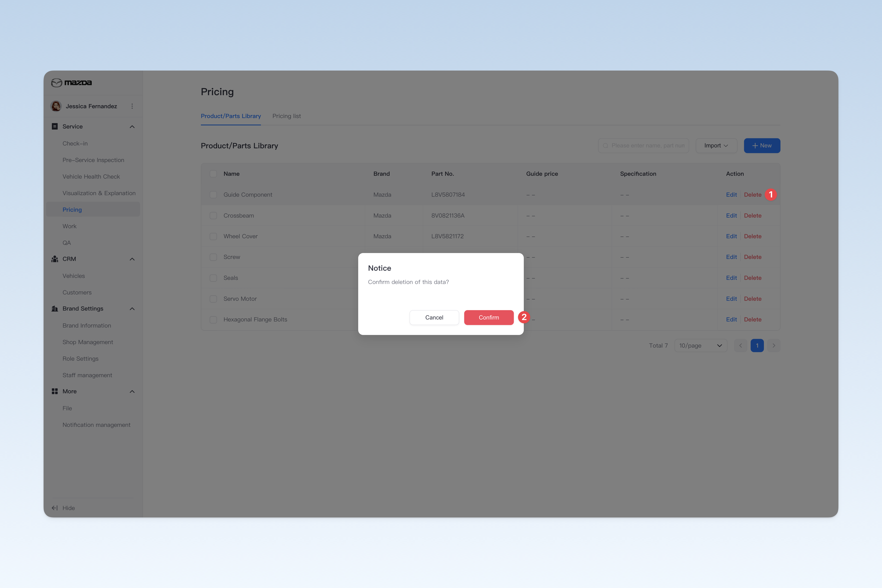Delete the Guide Component row

pos(753,195)
